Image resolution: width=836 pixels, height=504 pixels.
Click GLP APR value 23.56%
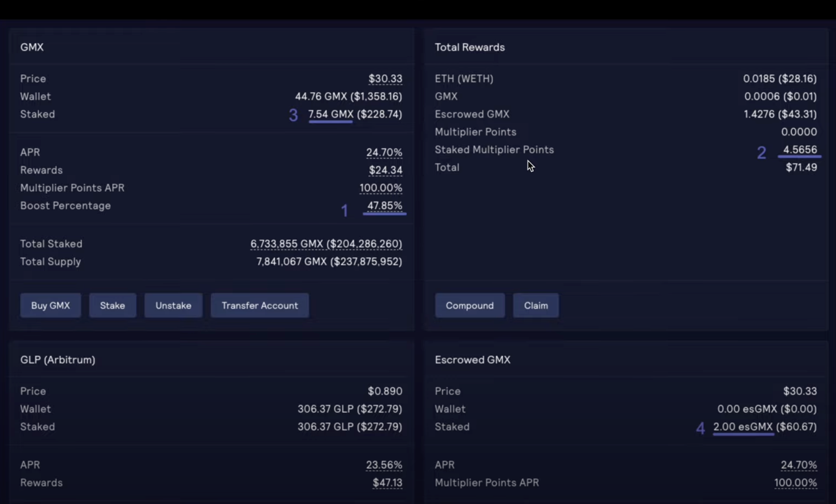click(x=384, y=465)
